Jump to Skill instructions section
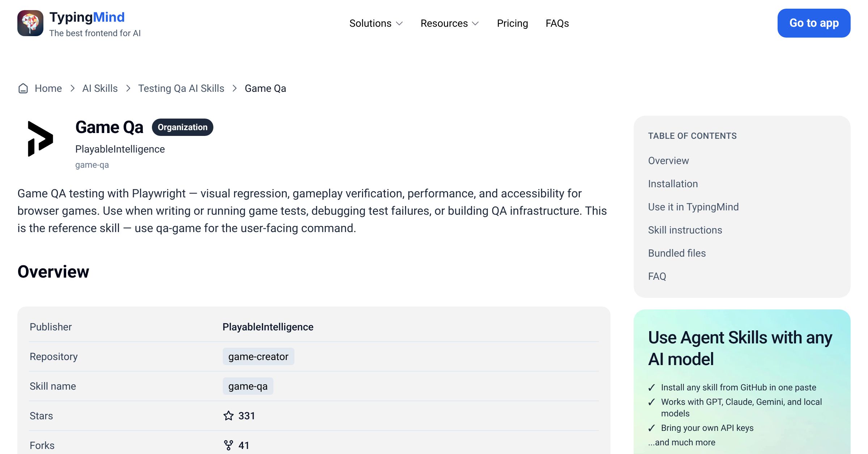Viewport: 868px width, 454px height. pos(685,230)
